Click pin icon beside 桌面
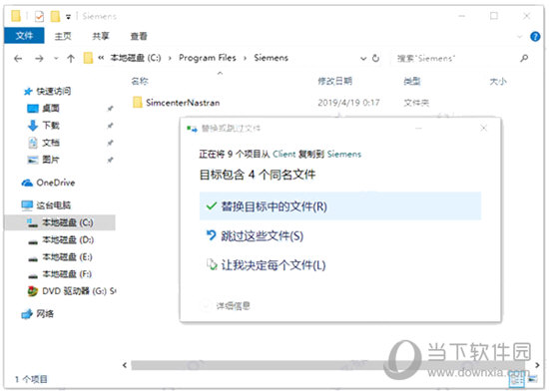The height and width of the screenshot is (392, 549). 110,109
